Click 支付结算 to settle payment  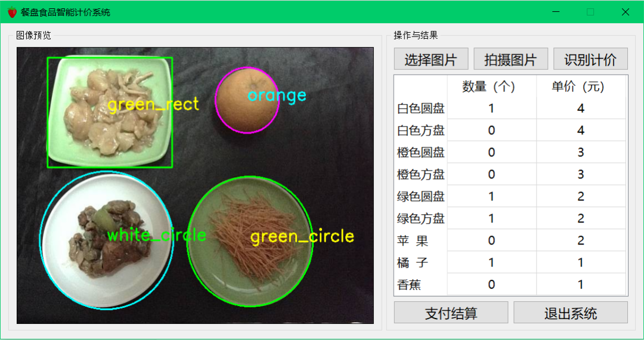[451, 313]
